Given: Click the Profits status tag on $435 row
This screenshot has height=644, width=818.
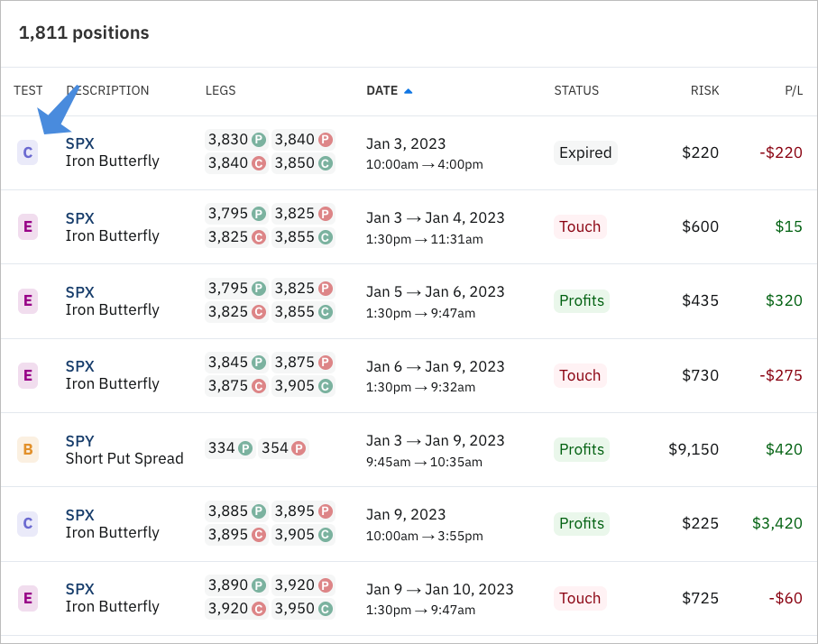Looking at the screenshot, I should click(581, 301).
